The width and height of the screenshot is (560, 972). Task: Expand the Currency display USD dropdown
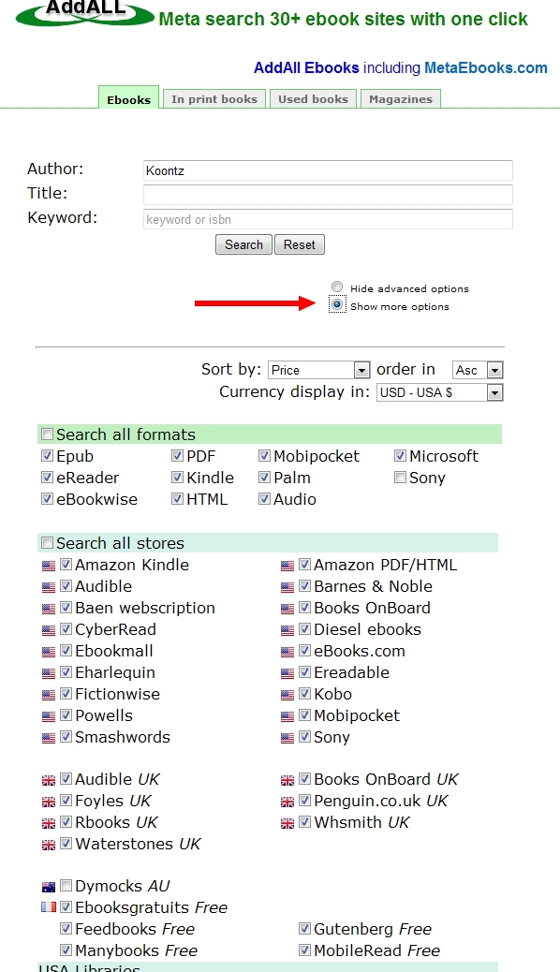click(x=440, y=392)
